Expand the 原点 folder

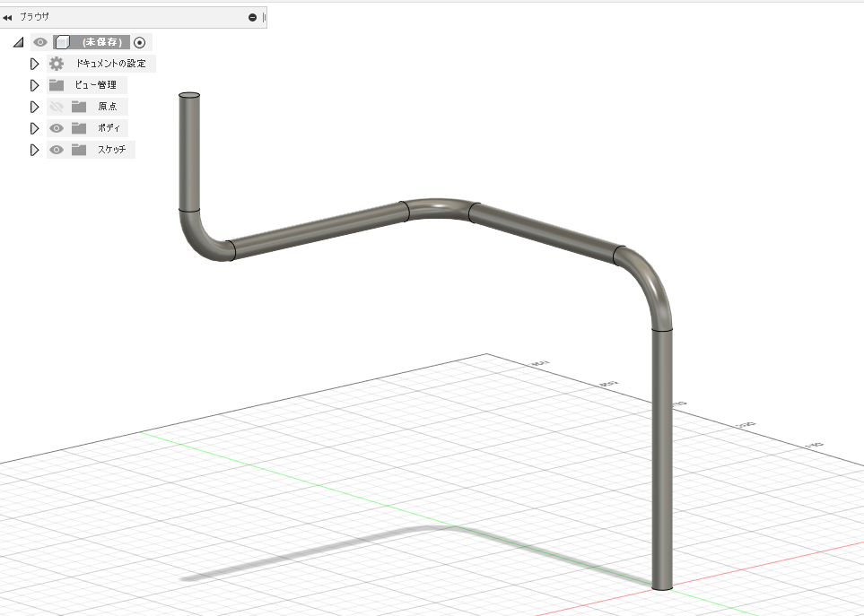[34, 107]
